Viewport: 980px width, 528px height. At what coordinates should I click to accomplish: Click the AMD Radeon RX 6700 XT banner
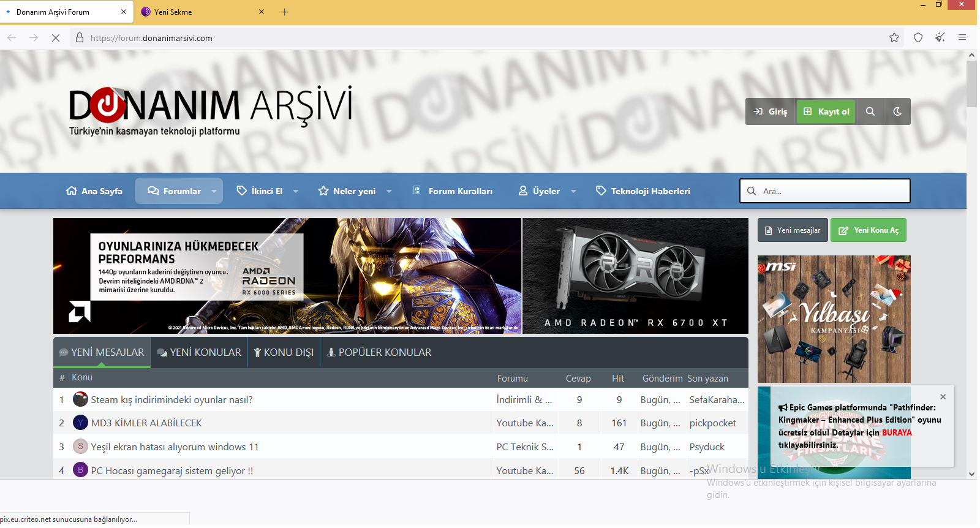(x=636, y=276)
